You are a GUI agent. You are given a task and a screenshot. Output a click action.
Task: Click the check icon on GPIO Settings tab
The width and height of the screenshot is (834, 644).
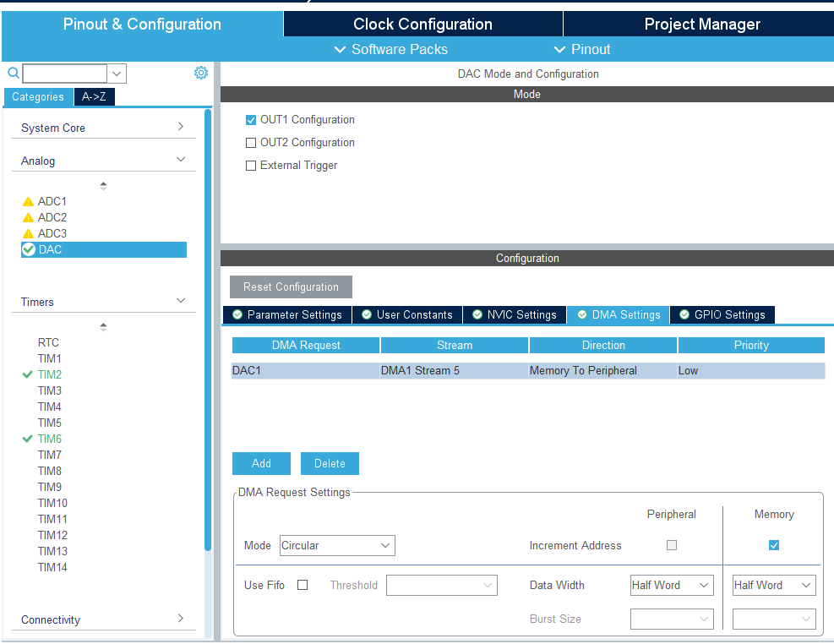click(684, 314)
